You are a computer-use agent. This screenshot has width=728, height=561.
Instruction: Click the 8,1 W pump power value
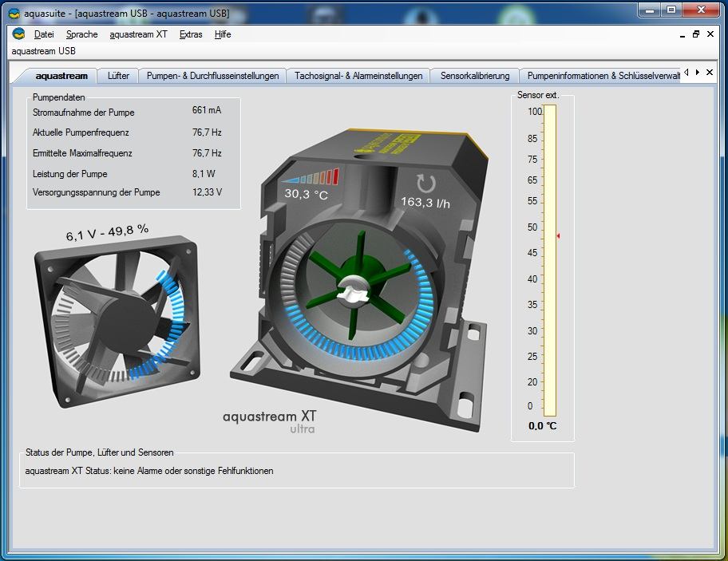[204, 174]
